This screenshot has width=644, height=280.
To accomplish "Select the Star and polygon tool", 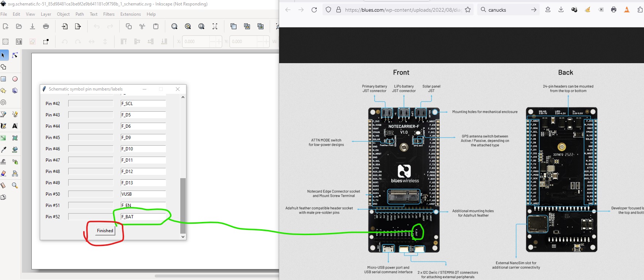I will (x=3, y=91).
